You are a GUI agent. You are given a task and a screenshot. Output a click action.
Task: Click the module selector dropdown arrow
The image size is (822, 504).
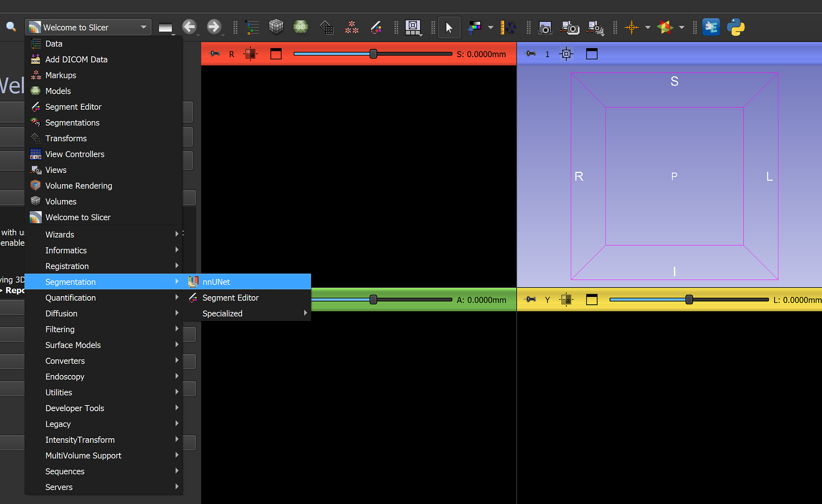143,28
